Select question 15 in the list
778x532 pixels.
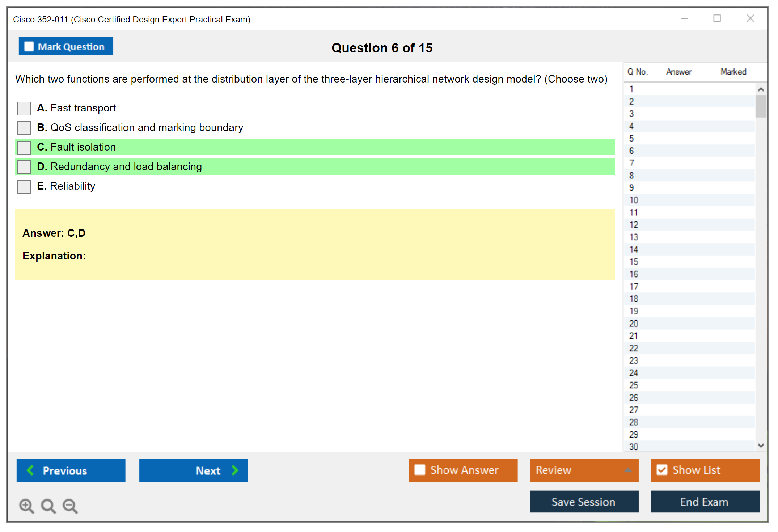pos(634,262)
